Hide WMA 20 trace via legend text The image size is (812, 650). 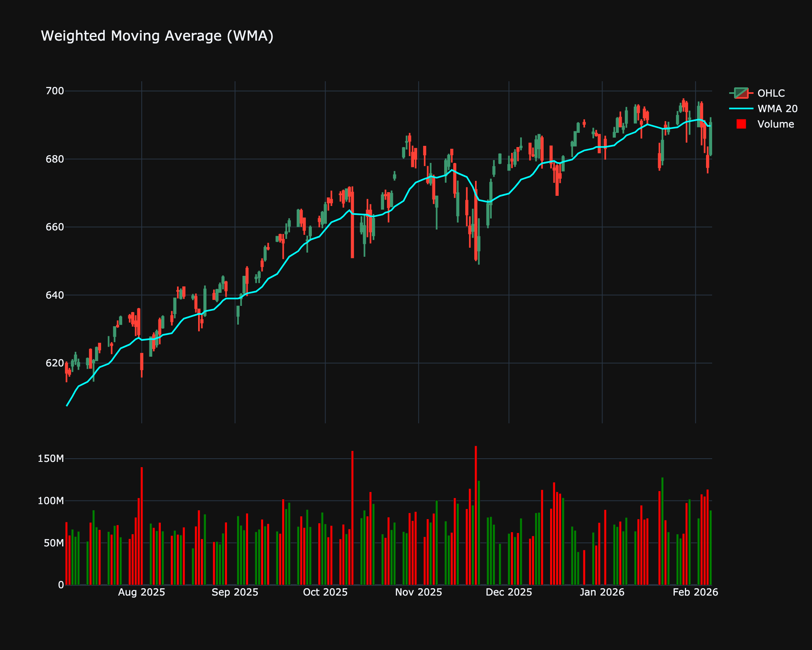point(777,108)
